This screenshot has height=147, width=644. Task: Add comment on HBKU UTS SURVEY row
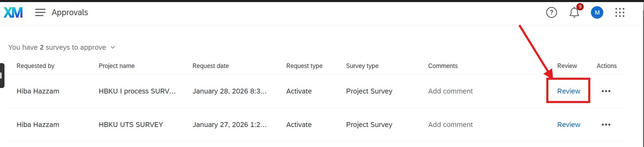[x=450, y=125]
